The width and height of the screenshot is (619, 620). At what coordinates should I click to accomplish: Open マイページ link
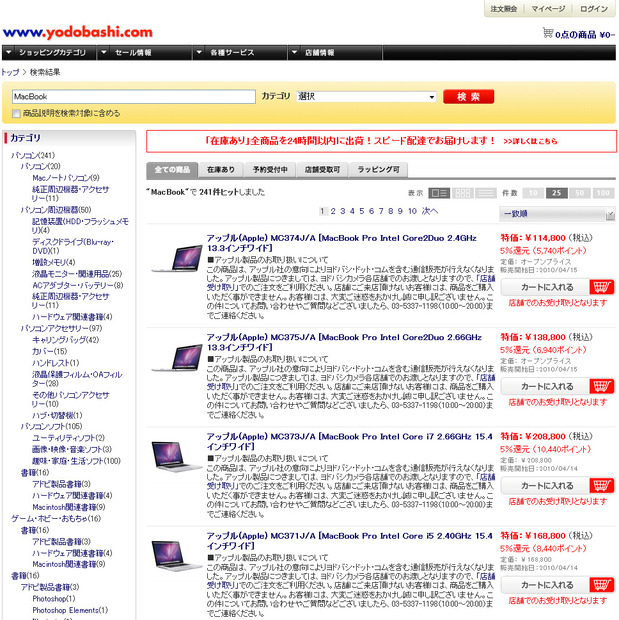click(x=548, y=9)
